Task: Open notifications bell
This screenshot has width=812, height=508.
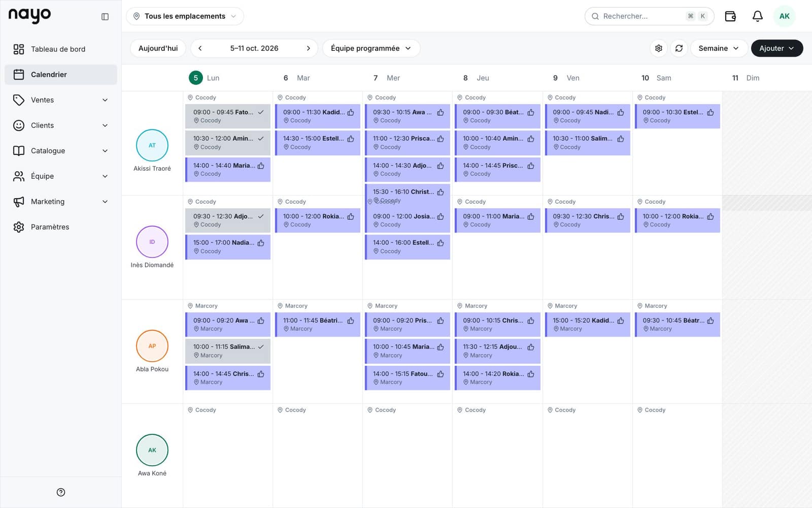Action: pyautogui.click(x=757, y=16)
